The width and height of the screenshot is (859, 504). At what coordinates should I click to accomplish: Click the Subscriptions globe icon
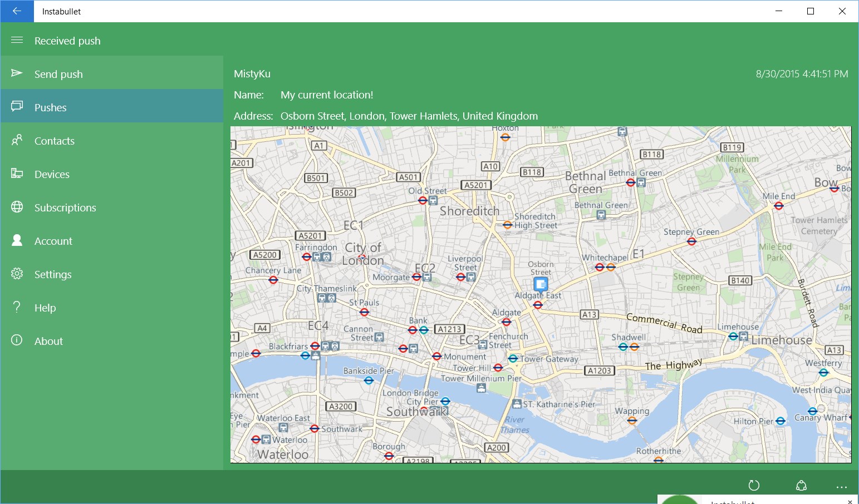17,207
